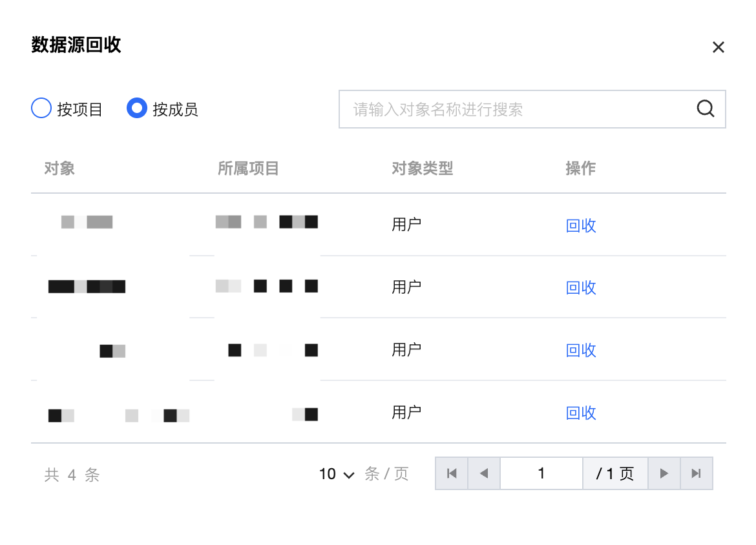Open the 10 条/页 page size dropdown
This screenshot has height=545, width=756.
[337, 474]
